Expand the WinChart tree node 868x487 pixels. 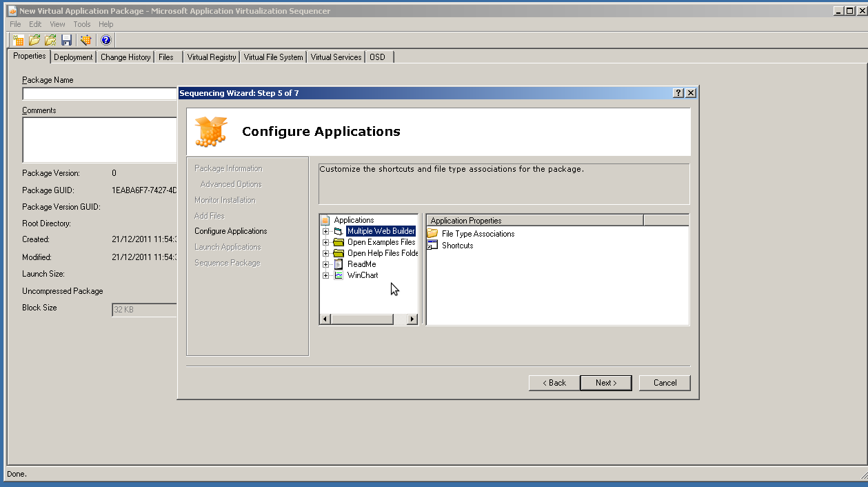pyautogui.click(x=326, y=276)
